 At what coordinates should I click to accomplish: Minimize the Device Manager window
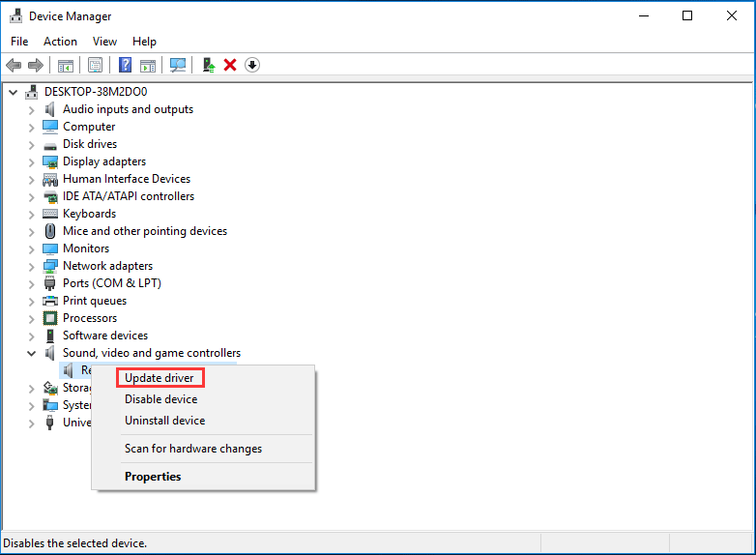(x=644, y=15)
